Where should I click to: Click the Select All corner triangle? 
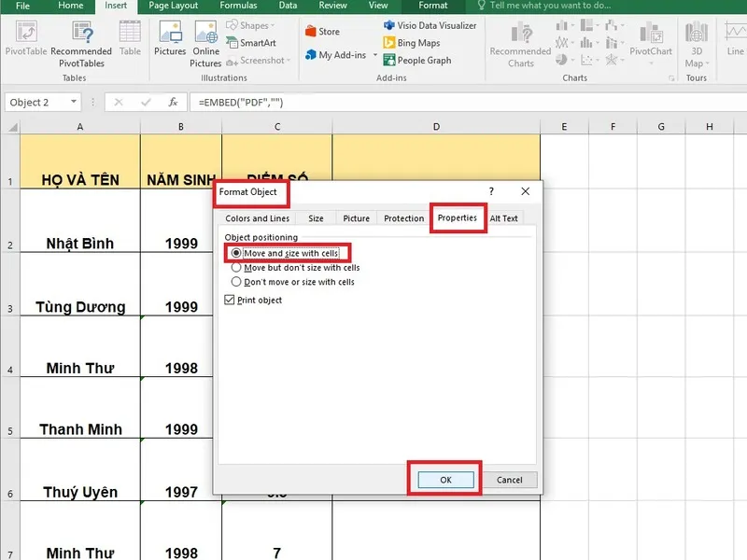(x=13, y=127)
